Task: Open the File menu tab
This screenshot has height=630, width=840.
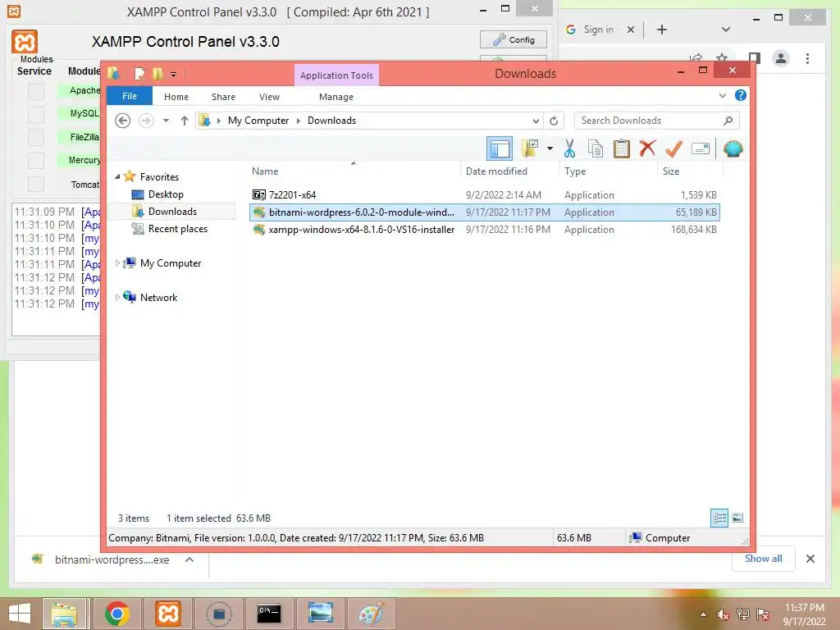Action: coord(130,96)
